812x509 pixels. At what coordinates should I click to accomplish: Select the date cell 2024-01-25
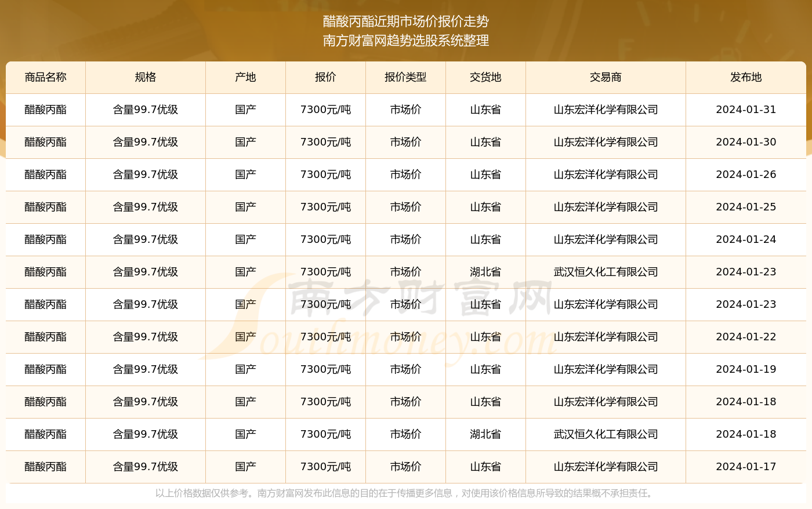pos(746,207)
